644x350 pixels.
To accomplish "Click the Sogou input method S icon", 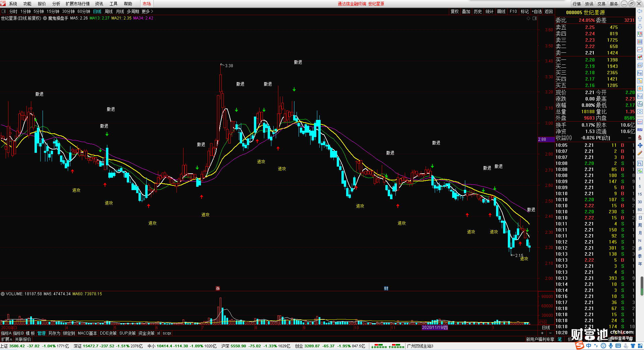I will (x=579, y=346).
